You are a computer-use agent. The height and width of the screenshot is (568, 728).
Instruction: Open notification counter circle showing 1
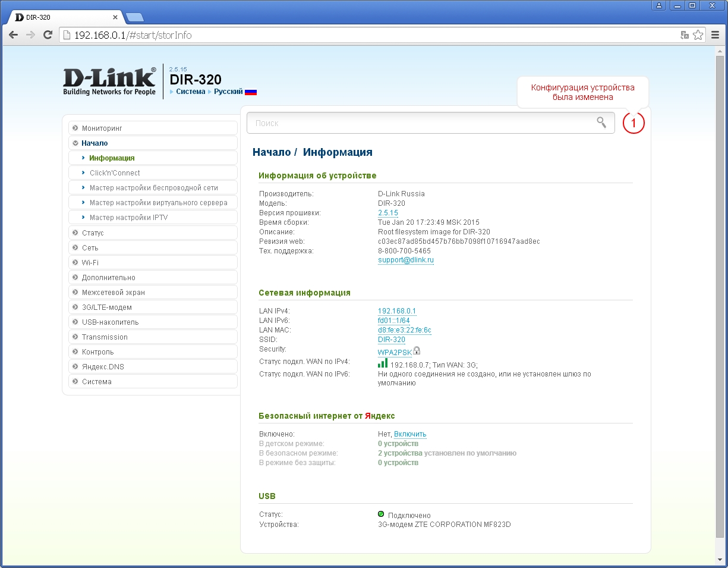pos(634,123)
